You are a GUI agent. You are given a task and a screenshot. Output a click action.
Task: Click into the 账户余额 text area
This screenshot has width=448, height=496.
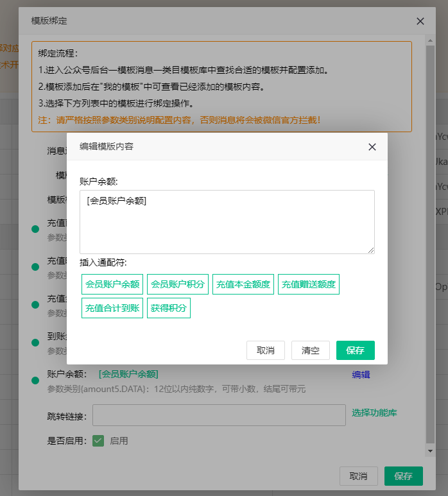227,222
